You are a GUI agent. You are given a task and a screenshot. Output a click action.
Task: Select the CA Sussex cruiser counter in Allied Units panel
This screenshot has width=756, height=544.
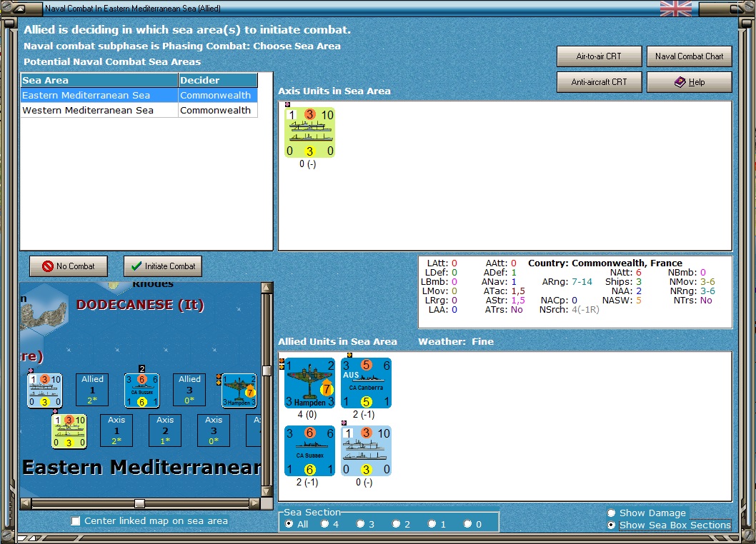[x=309, y=451]
